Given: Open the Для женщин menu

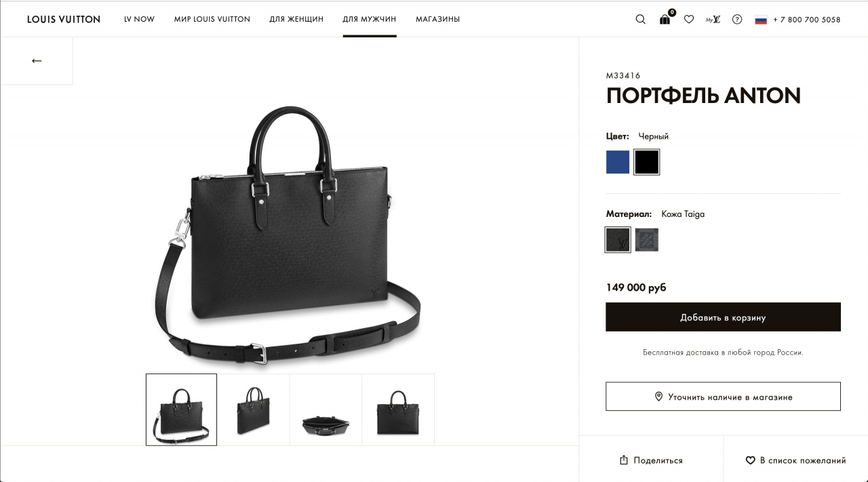Looking at the screenshot, I should [x=296, y=20].
